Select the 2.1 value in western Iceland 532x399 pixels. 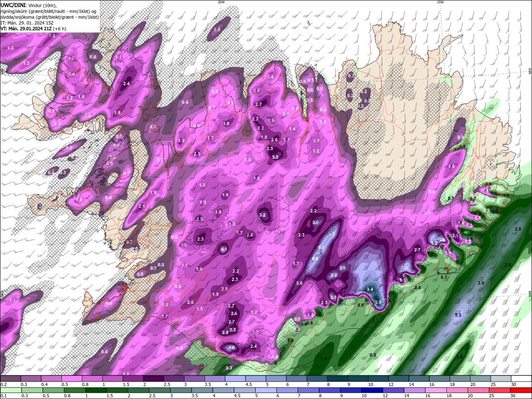coord(142,207)
